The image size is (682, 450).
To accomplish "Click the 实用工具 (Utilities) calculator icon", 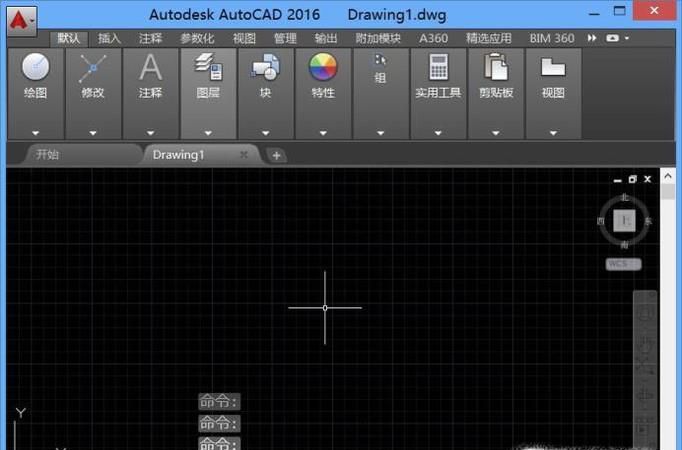I will 438,67.
